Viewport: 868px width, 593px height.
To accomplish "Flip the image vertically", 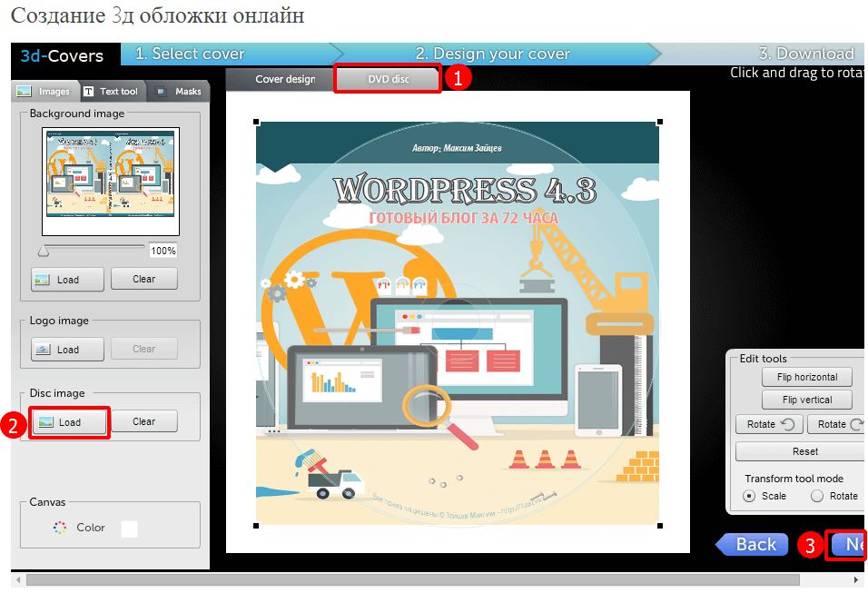I will click(807, 400).
